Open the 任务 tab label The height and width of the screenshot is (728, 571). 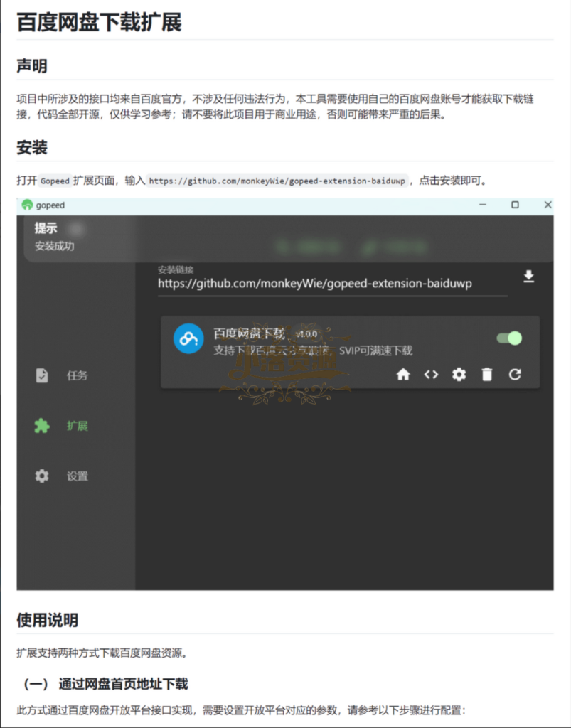coord(77,375)
